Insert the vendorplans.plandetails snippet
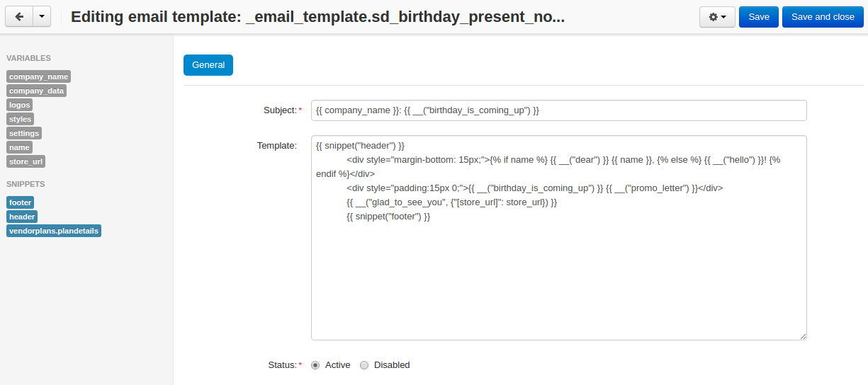Viewport: 868px width, 385px height. click(54, 231)
